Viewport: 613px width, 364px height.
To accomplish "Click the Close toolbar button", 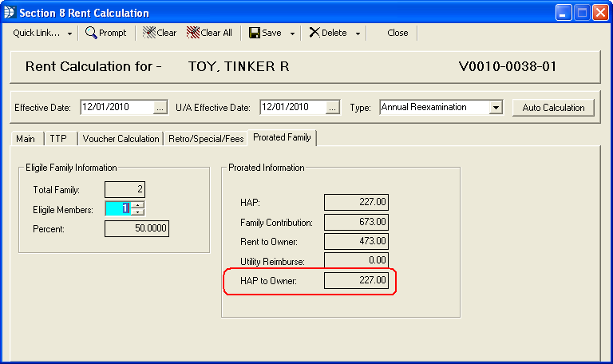I will (x=397, y=33).
